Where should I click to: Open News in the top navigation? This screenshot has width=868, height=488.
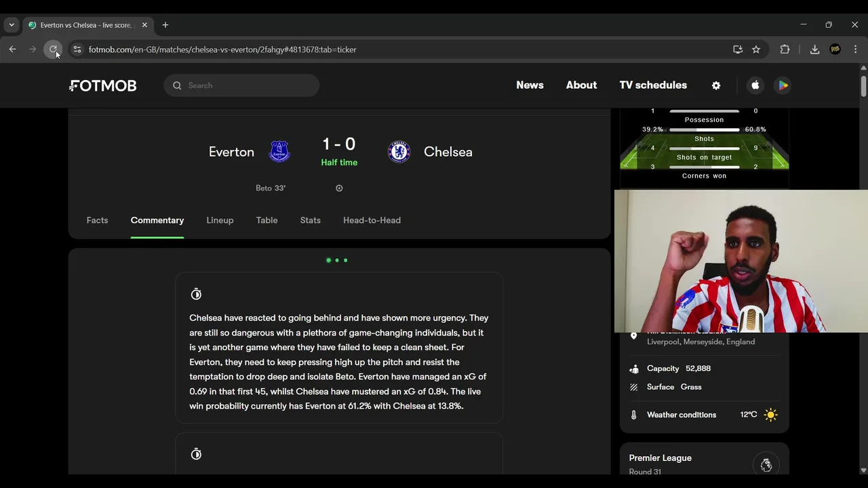[x=530, y=85]
